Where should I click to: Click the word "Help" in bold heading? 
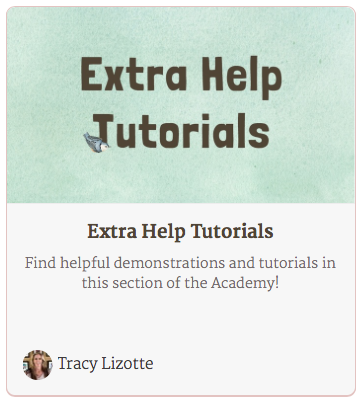(163, 232)
